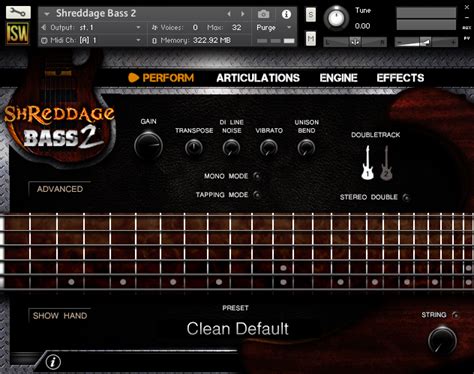
Task: Switch to the EFFECTS tab
Action: point(400,78)
